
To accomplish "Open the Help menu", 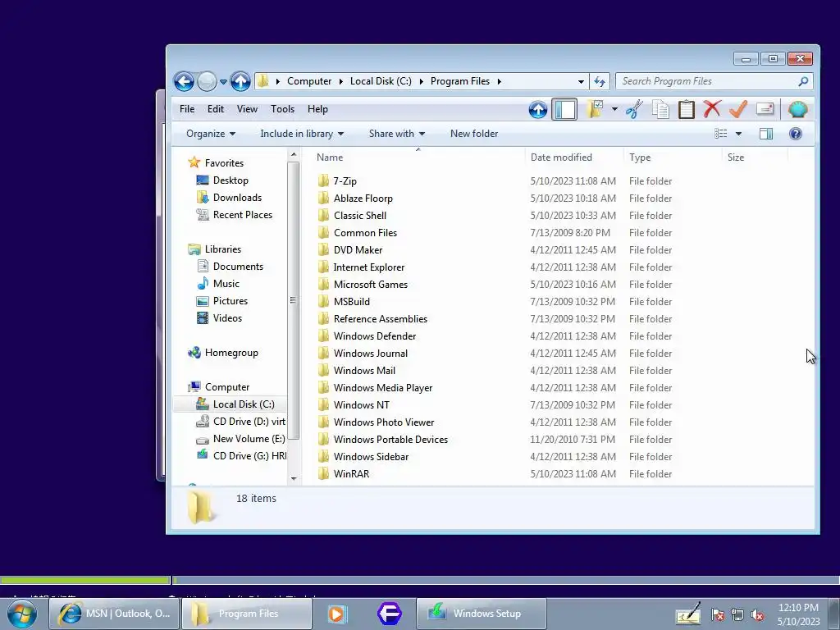I will coord(317,109).
